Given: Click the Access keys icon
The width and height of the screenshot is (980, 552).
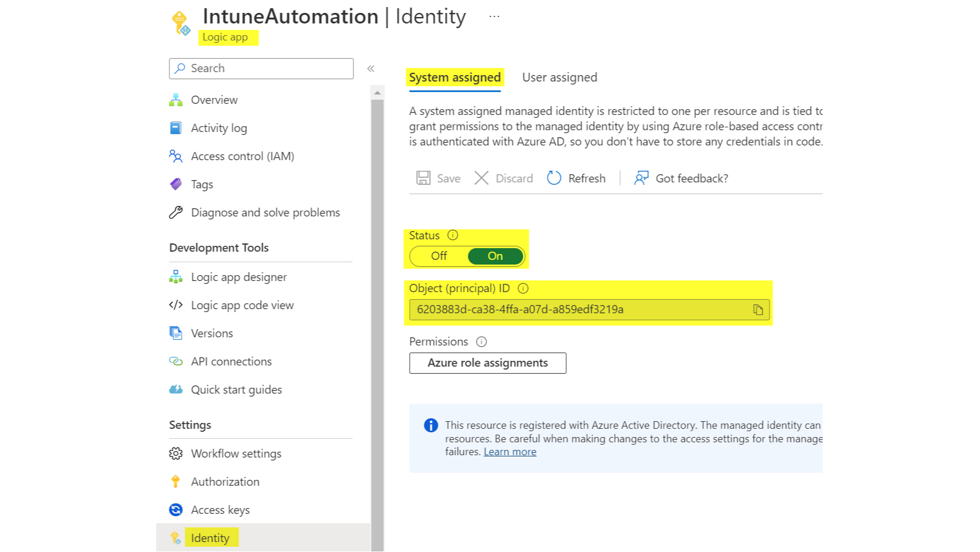Looking at the screenshot, I should (176, 510).
